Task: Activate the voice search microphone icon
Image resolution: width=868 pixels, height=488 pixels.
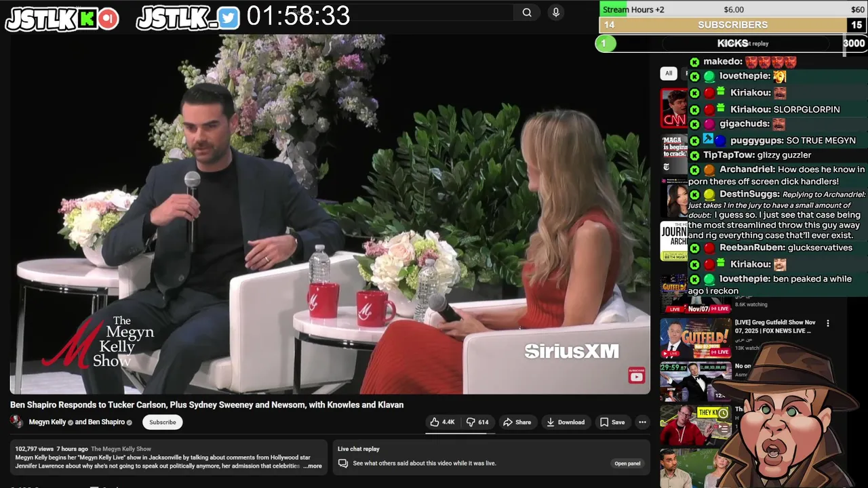Action: point(556,12)
